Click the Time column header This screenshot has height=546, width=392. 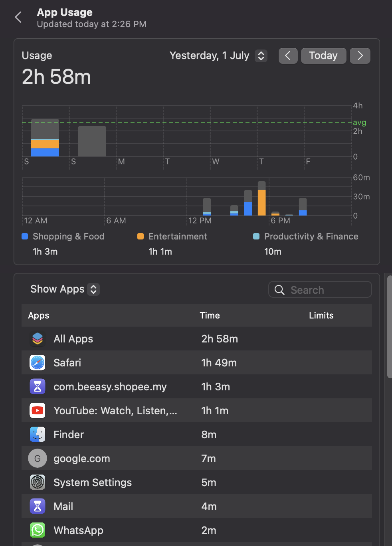coord(210,315)
